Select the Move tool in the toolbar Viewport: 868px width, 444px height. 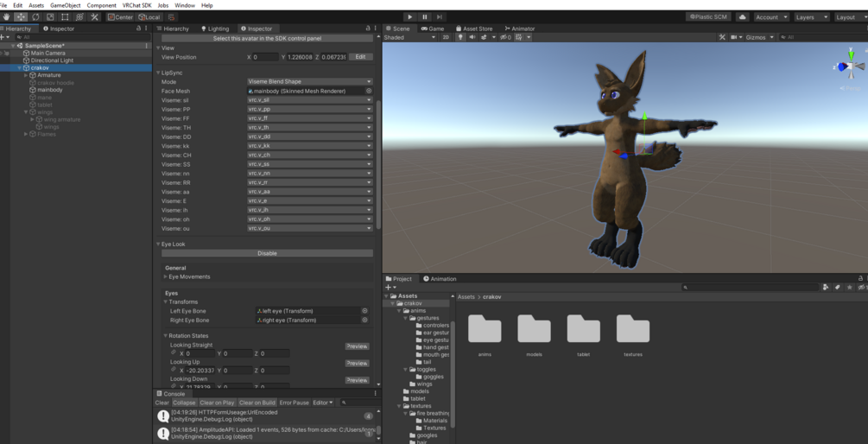tap(21, 17)
